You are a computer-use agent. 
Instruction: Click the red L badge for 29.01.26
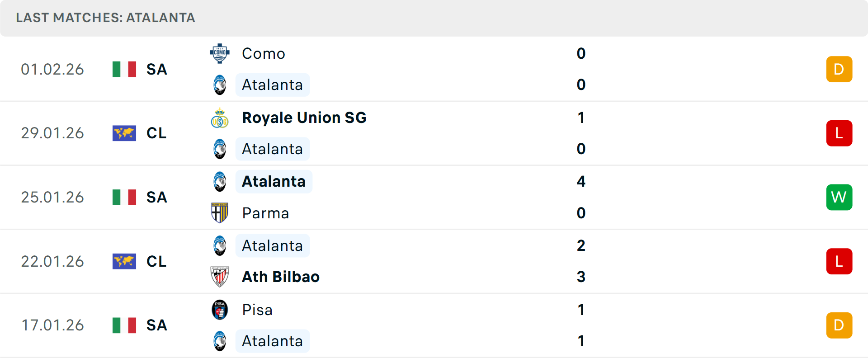click(839, 133)
